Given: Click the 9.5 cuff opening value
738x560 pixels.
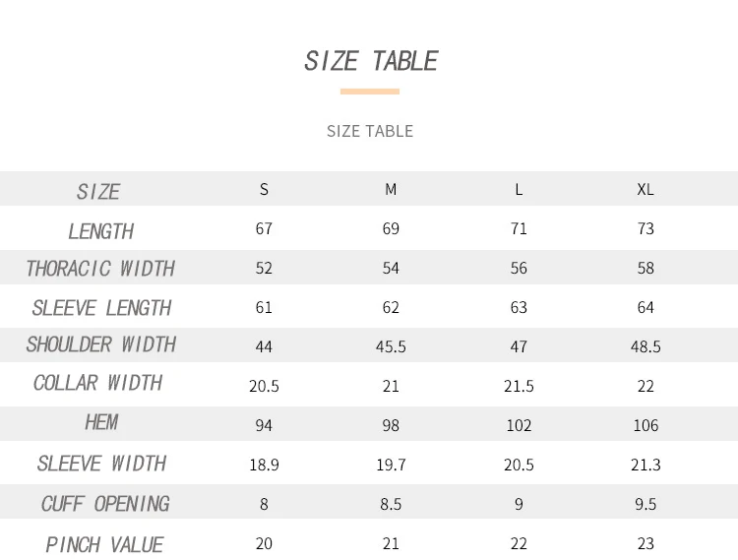Looking at the screenshot, I should (646, 504).
